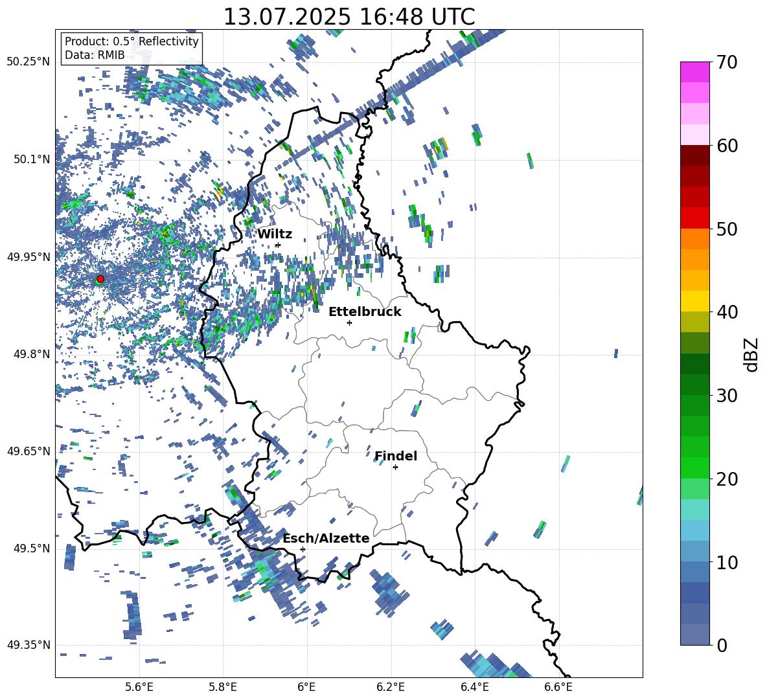The image size is (767, 700).
Task: Click the dBZ colorbar label
Action: coord(751,354)
